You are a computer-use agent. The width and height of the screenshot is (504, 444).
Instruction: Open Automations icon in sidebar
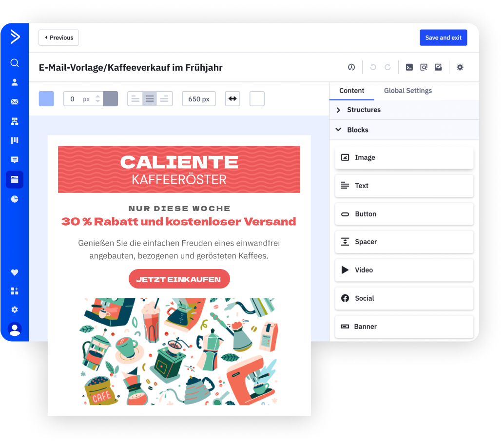coord(15,121)
